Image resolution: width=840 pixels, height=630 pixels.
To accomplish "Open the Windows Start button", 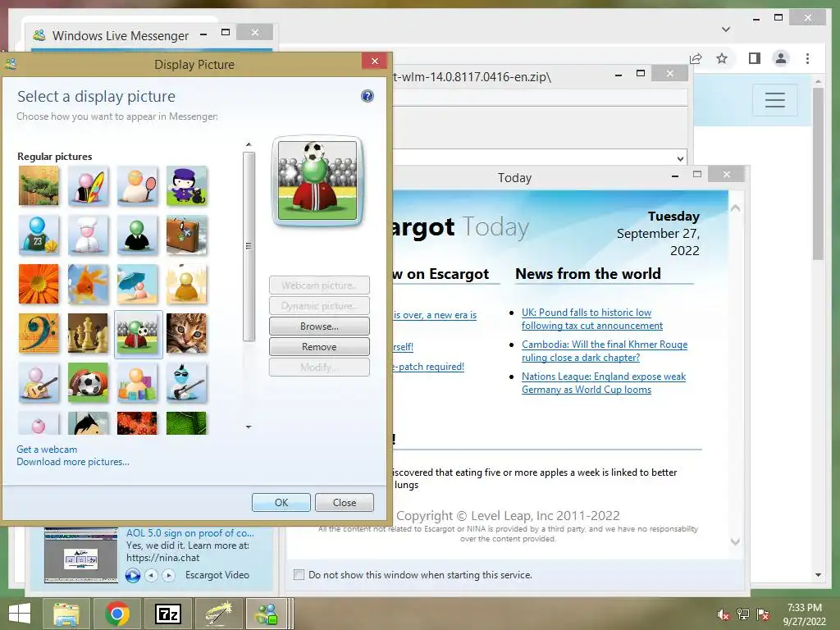I will point(20,614).
